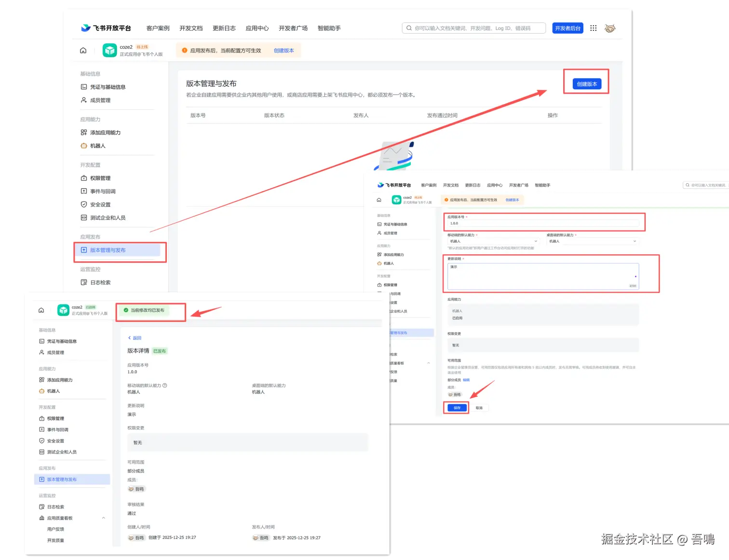This screenshot has width=729, height=560.
Task: Click the 取消 button in the create version form
Action: point(479,408)
